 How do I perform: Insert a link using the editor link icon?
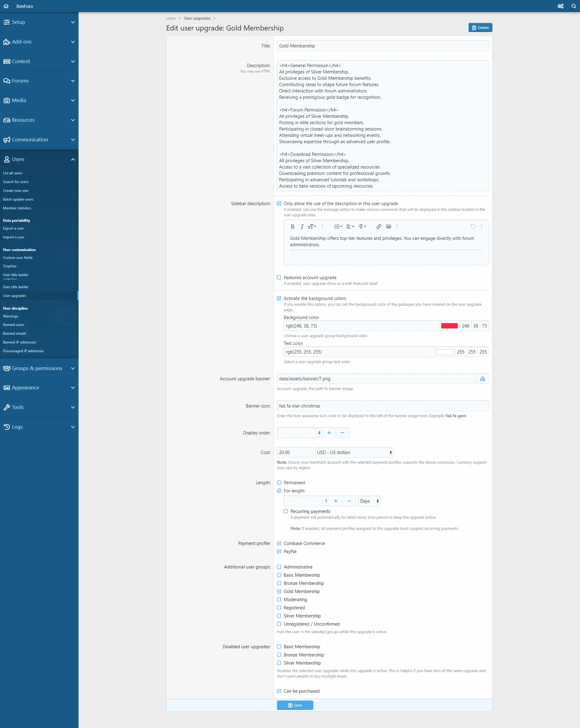[379, 227]
